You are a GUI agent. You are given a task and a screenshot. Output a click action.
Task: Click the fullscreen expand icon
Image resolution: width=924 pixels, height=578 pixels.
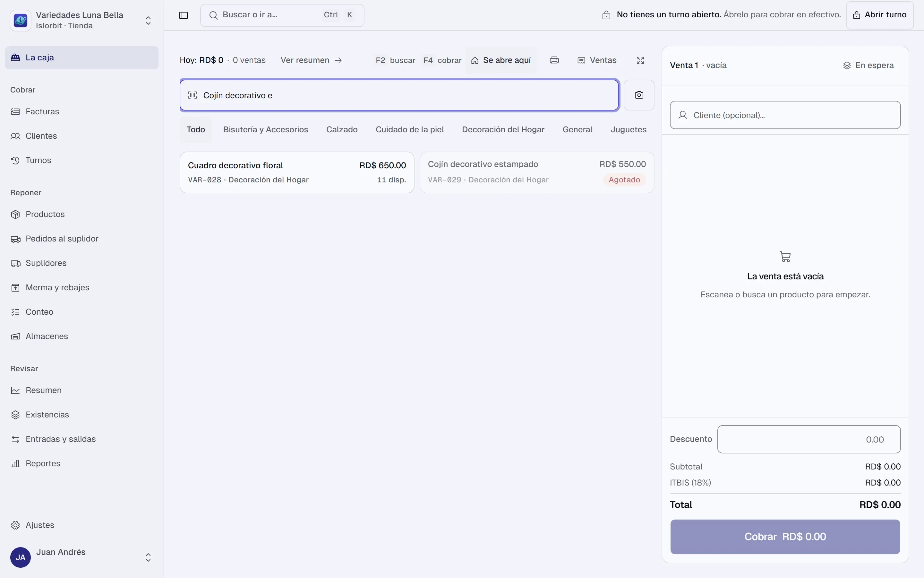tap(640, 60)
